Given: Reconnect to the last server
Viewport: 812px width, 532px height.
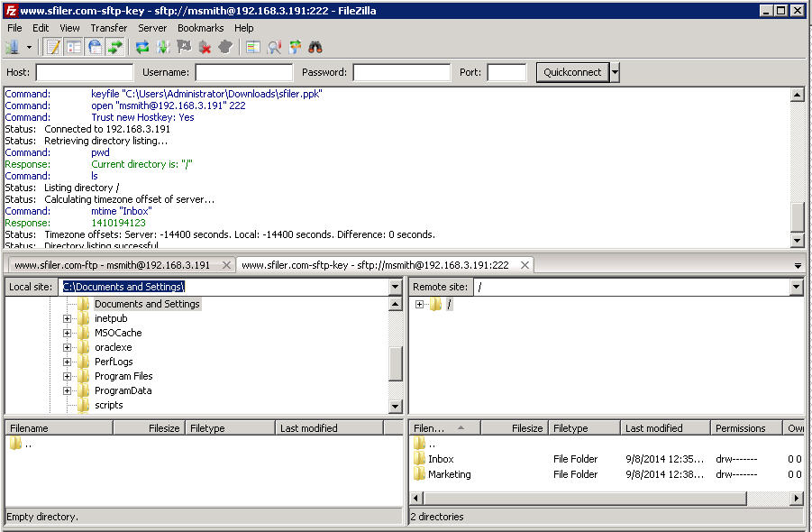Looking at the screenshot, I should click(225, 48).
